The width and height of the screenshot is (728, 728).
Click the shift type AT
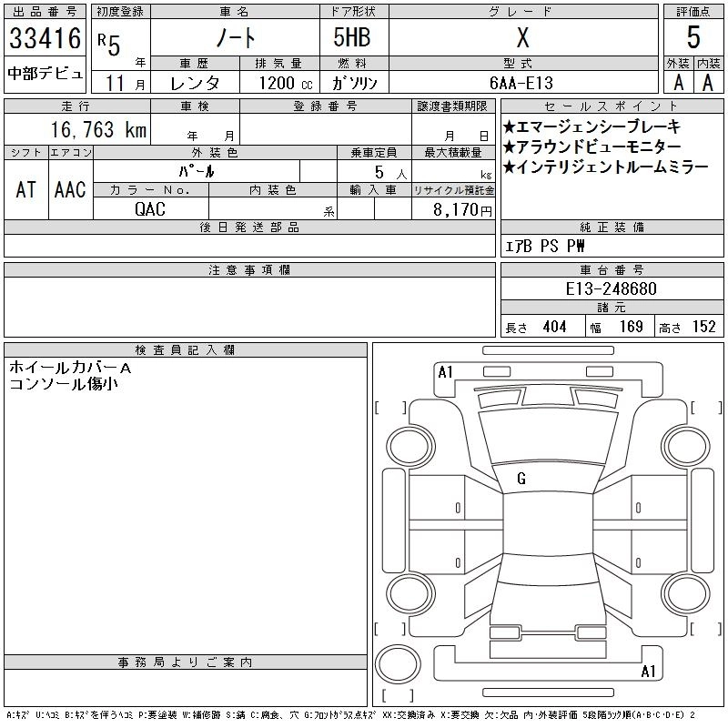click(x=25, y=189)
